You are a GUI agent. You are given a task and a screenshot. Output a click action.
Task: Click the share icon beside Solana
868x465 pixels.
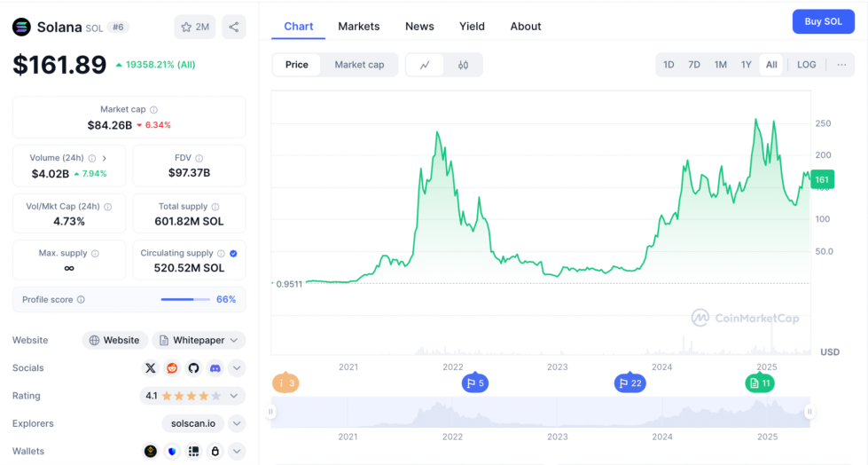point(234,27)
